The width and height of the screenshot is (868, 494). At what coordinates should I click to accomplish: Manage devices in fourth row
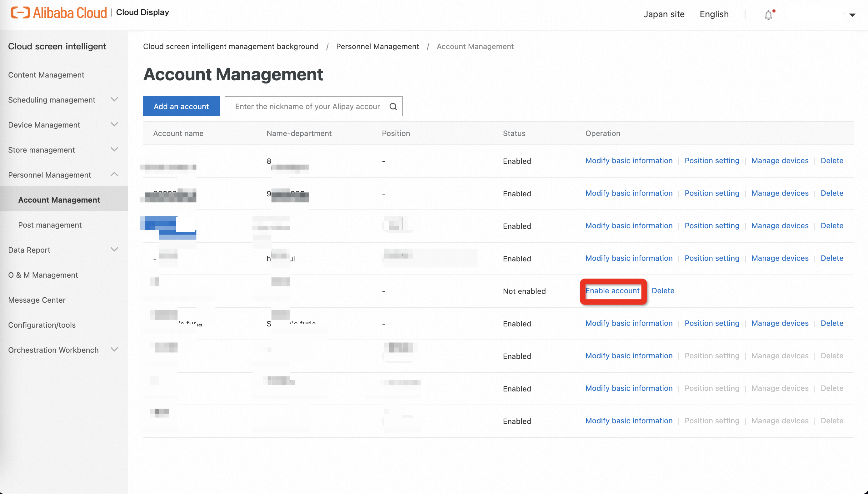click(780, 259)
